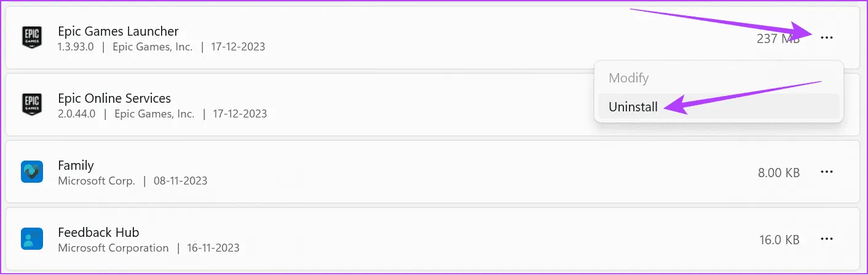Choose Uninstall from the context menu
Image resolution: width=868 pixels, height=275 pixels.
click(x=633, y=107)
